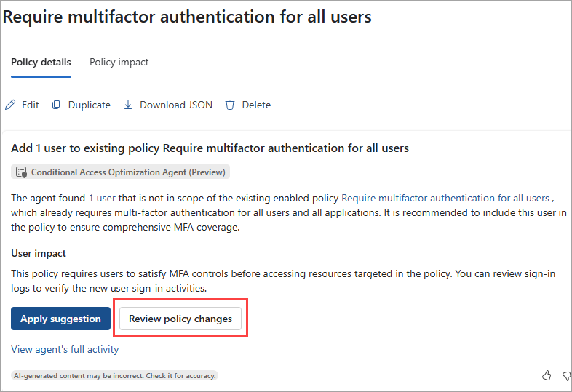
Task: Click the pencil icon beside Edit
Action: 10,105
